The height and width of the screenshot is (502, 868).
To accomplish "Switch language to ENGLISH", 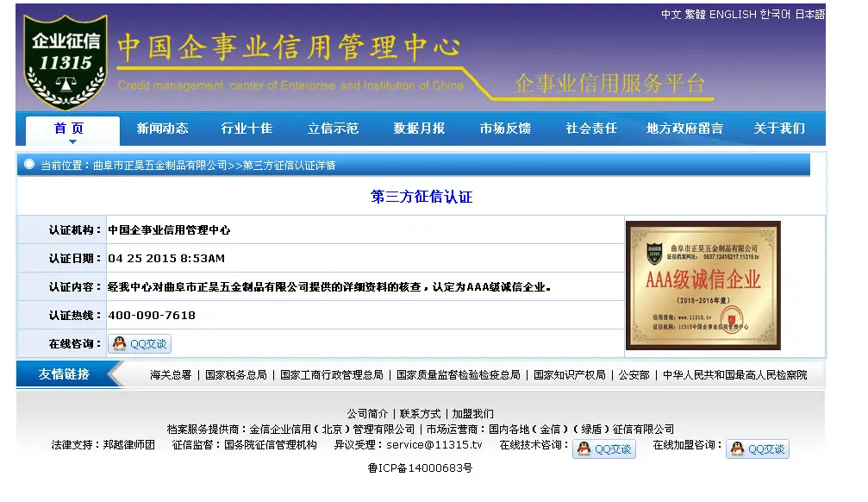I will click(x=733, y=15).
